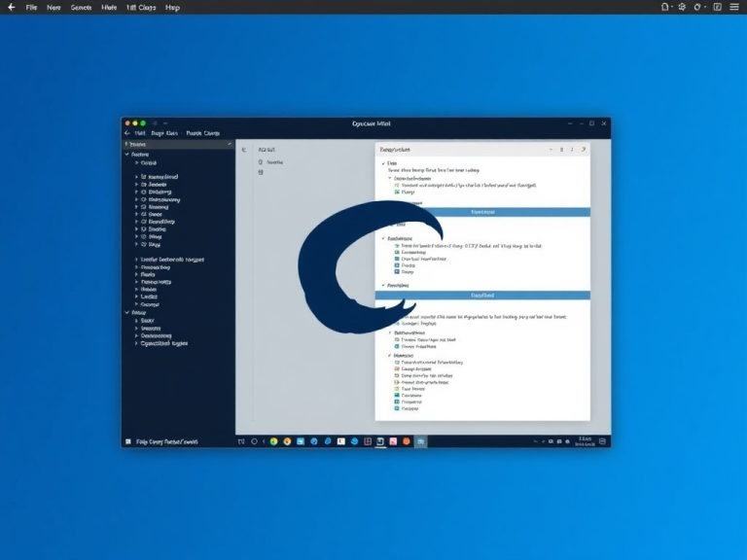Open the dark grid icon on the taskbar
This screenshot has width=747, height=560.
368,441
